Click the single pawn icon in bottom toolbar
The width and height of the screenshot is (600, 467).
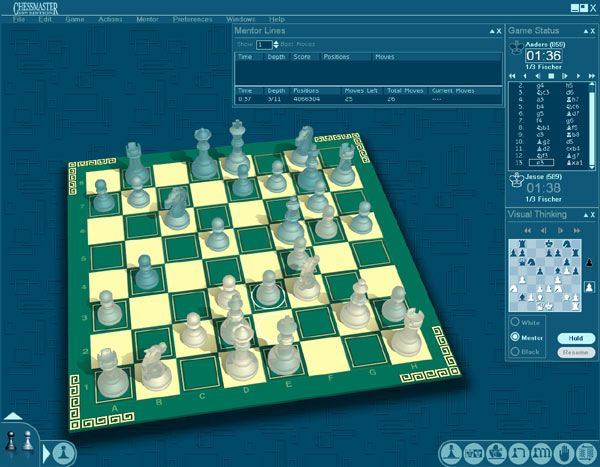pyautogui.click(x=450, y=454)
